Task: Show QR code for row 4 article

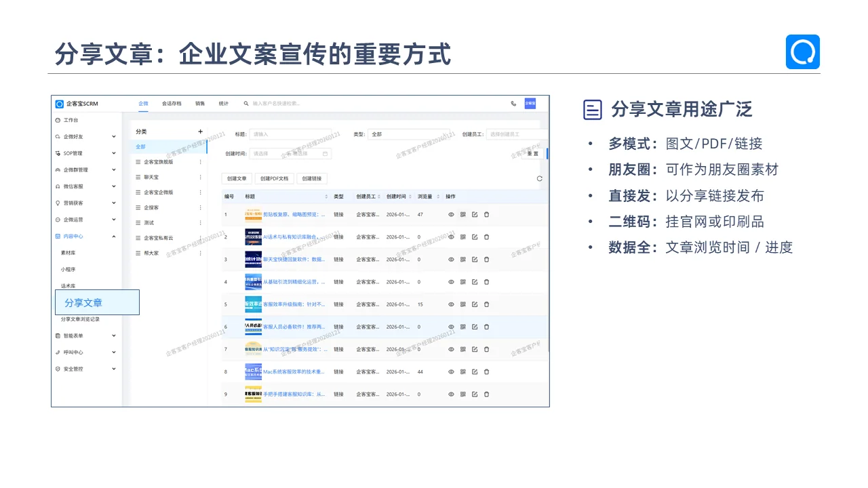Action: (x=463, y=282)
